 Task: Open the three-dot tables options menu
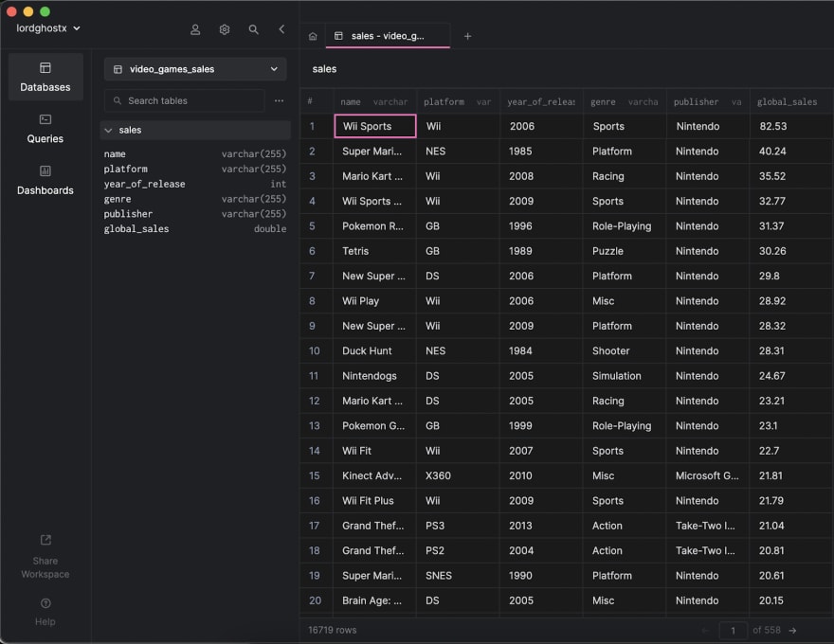pos(279,100)
